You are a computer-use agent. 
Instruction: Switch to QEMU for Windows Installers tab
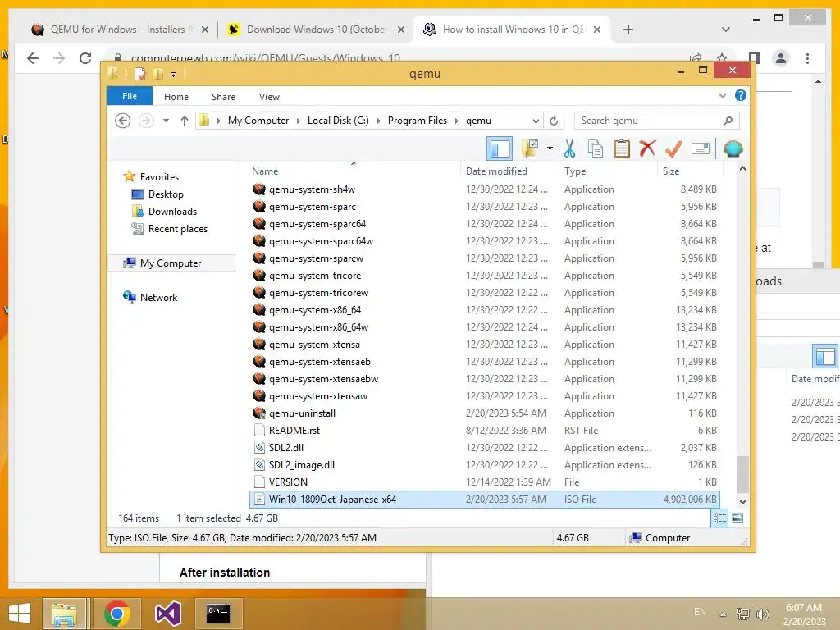[x=120, y=30]
